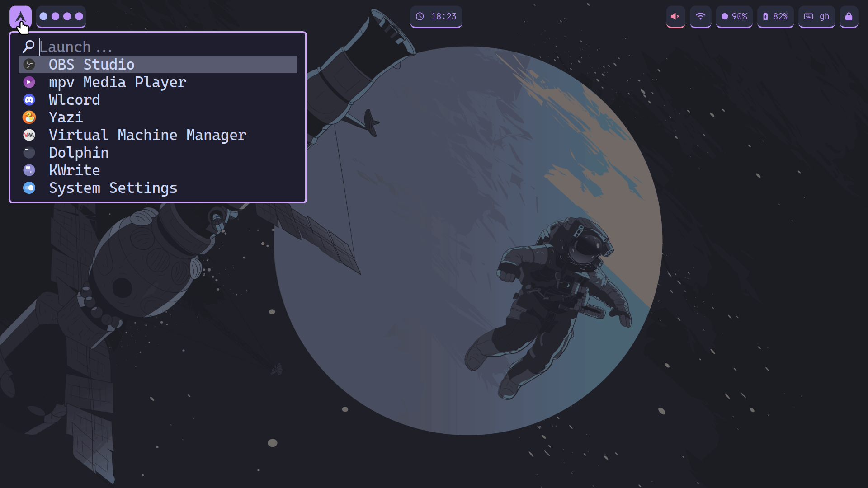
Task: Click the 82% battery widget
Action: click(x=775, y=17)
